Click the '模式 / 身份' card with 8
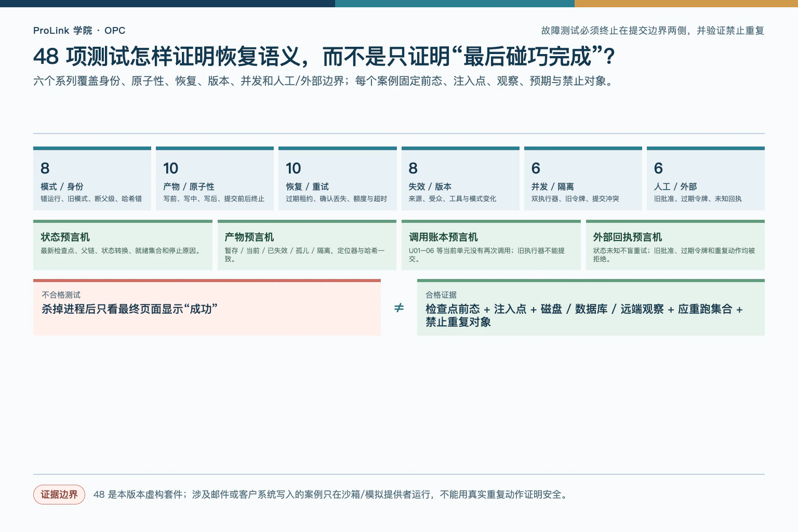The width and height of the screenshot is (798, 532). [x=92, y=179]
